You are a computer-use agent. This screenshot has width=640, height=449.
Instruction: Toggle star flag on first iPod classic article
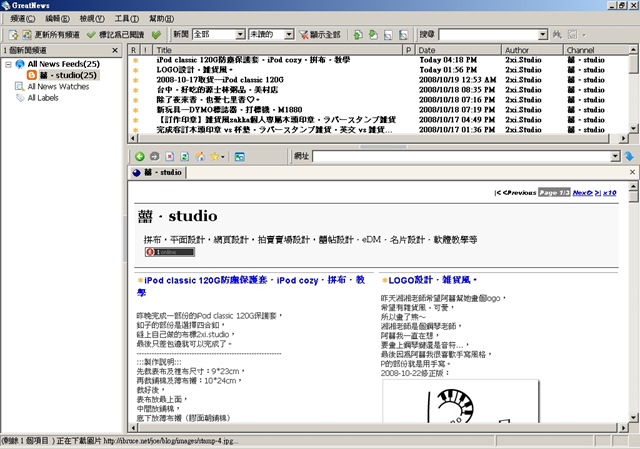(x=136, y=60)
